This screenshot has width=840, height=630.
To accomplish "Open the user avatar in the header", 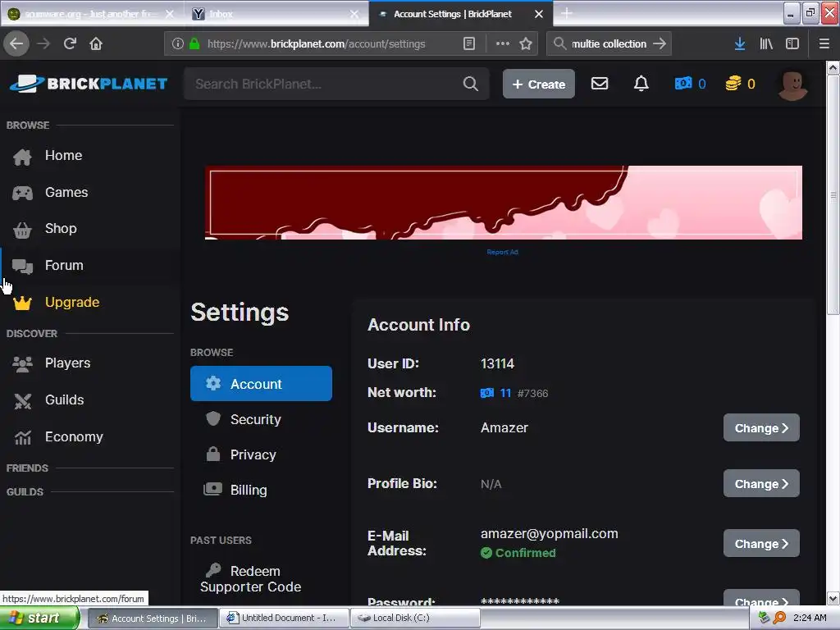I will 793,84.
